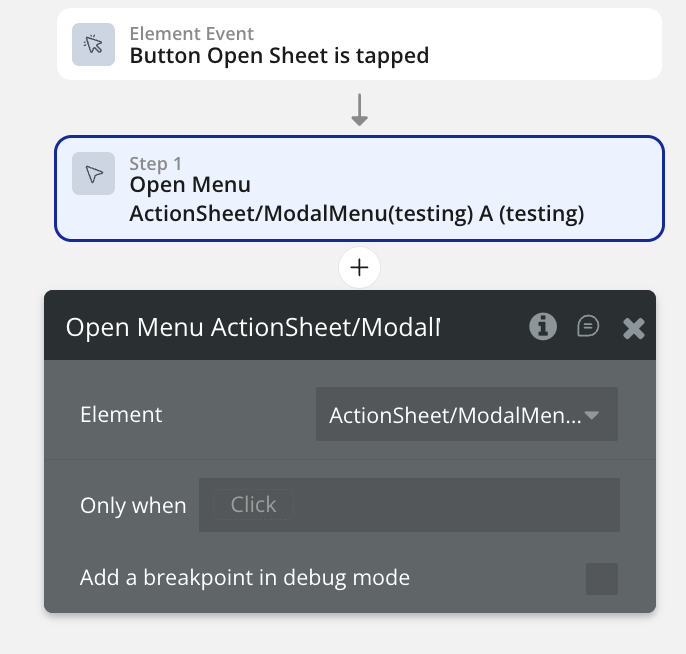The image size is (686, 654).
Task: Open the comment bubble icon in header
Action: 588,326
